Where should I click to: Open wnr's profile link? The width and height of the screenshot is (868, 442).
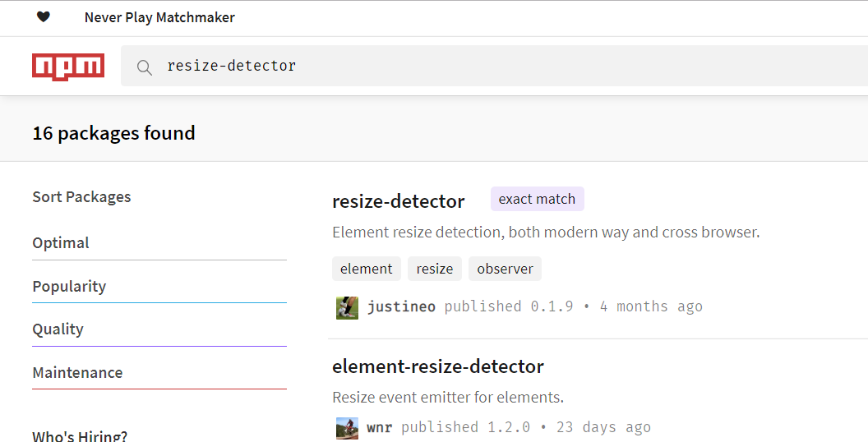point(380,427)
